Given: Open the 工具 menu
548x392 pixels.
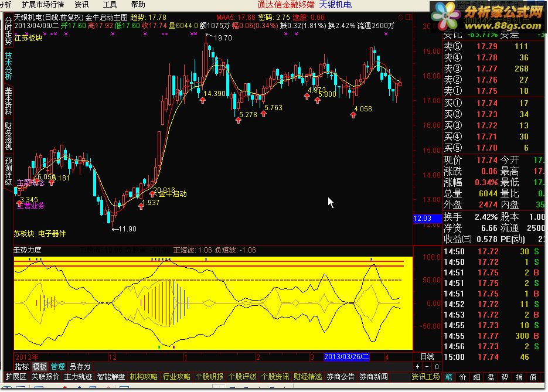Looking at the screenshot, I should [110, 5].
